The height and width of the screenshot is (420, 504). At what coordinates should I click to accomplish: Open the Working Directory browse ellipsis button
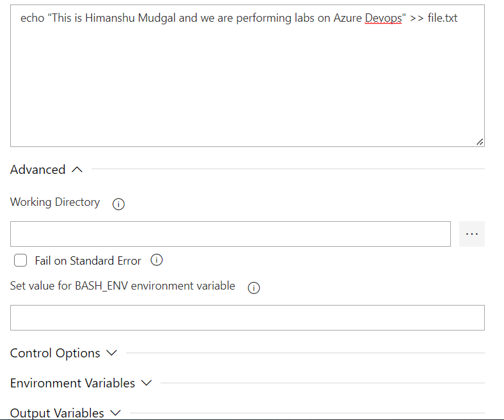[x=471, y=234]
